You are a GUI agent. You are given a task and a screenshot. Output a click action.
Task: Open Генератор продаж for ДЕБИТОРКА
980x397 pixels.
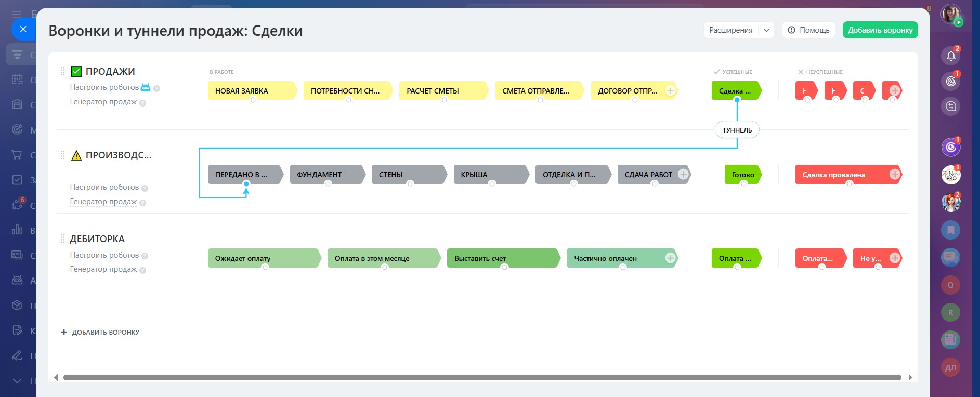103,269
